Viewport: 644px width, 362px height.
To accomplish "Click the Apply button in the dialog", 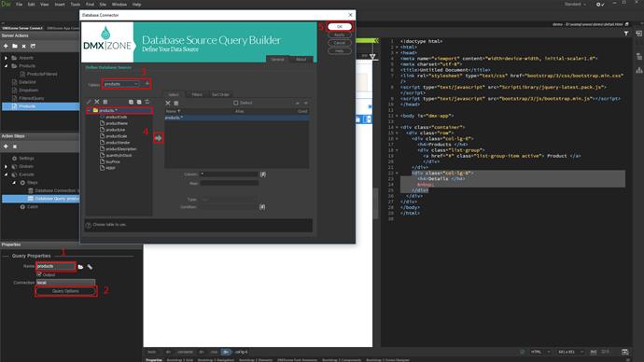I will [339, 35].
